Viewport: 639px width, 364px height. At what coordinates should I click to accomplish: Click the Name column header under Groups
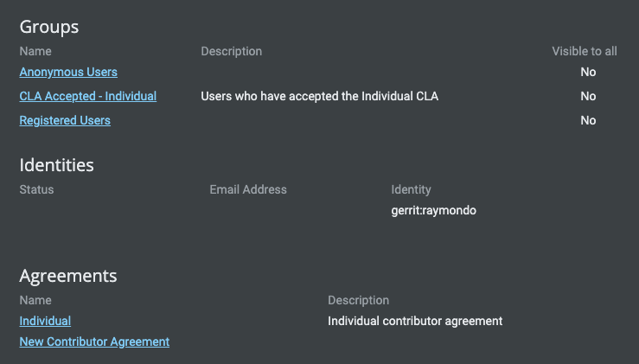(35, 51)
